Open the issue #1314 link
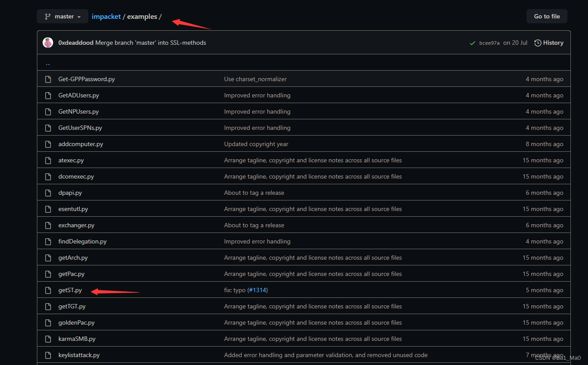 [257, 290]
